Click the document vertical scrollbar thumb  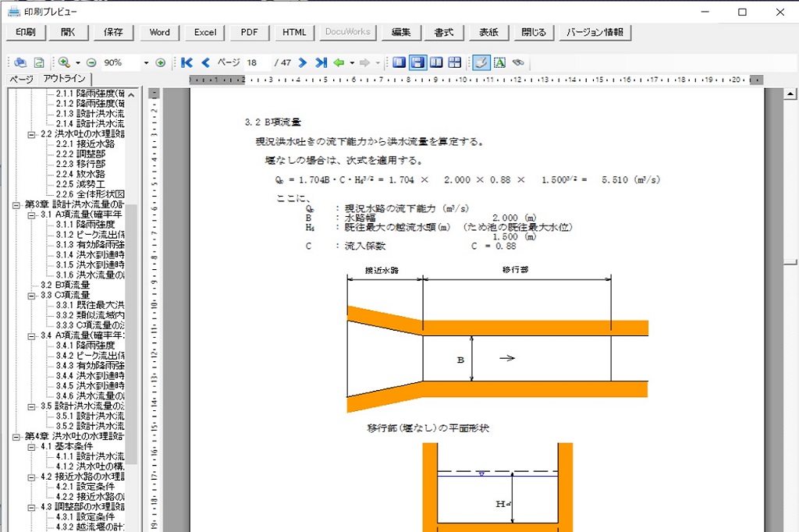[790, 262]
